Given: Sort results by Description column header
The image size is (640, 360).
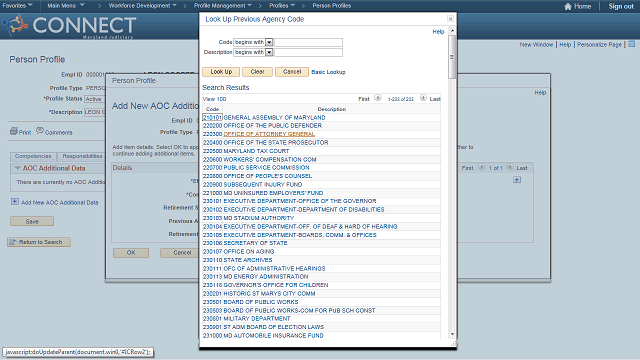Looking at the screenshot, I should [331, 109].
